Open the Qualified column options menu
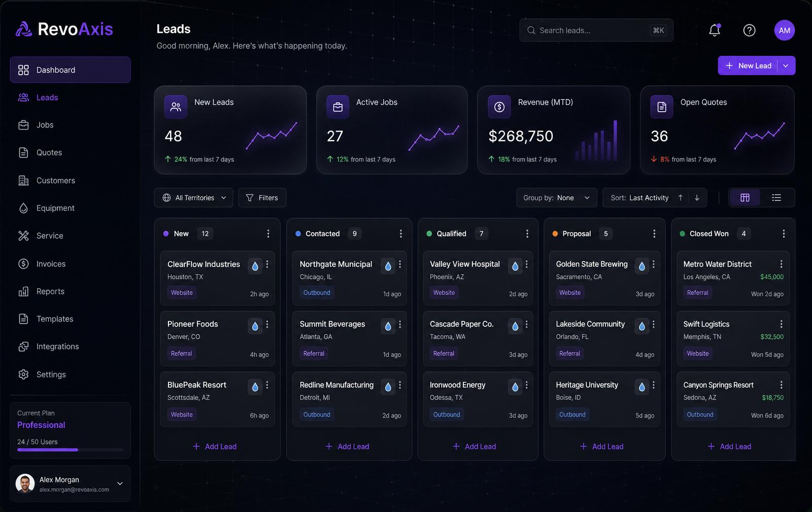Viewport: 812px width, 512px height. (x=527, y=234)
